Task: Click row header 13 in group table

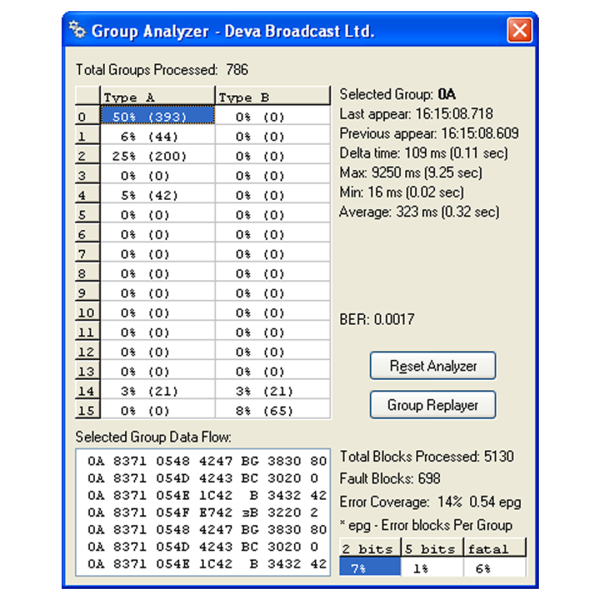Action: [x=88, y=371]
